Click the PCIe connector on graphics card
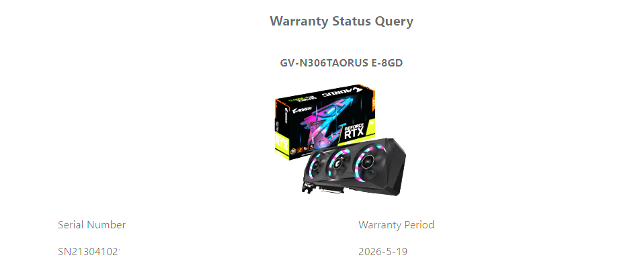 point(331,191)
